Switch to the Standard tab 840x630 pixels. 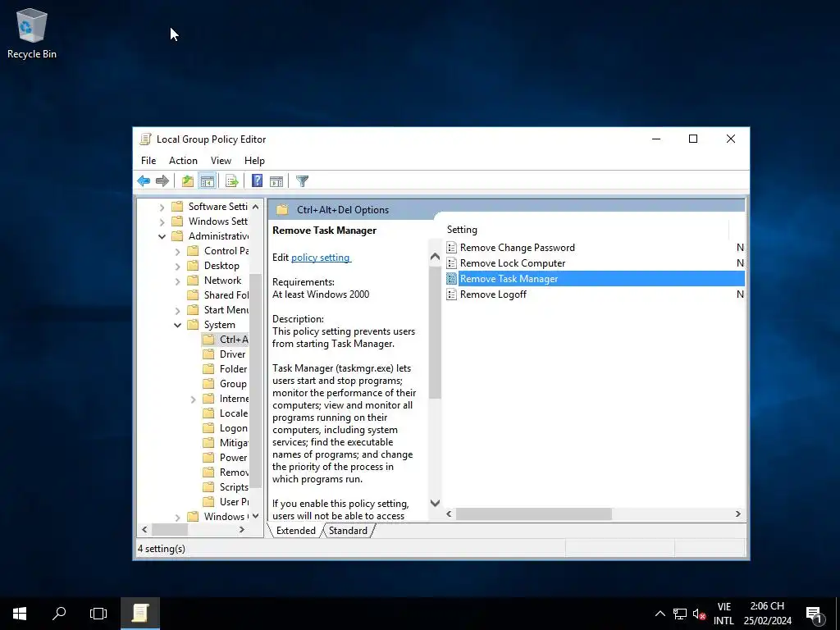tap(348, 531)
